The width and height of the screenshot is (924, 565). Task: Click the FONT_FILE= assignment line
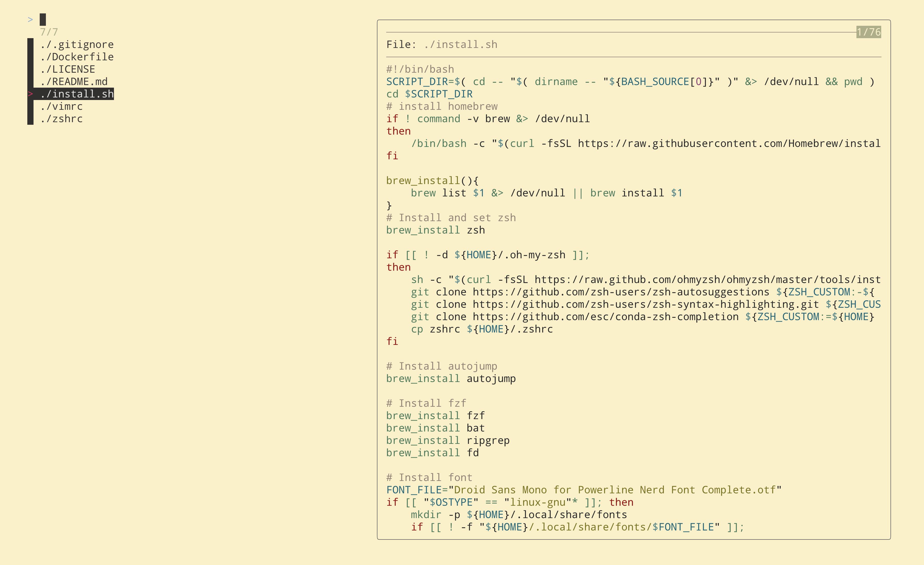(x=584, y=490)
